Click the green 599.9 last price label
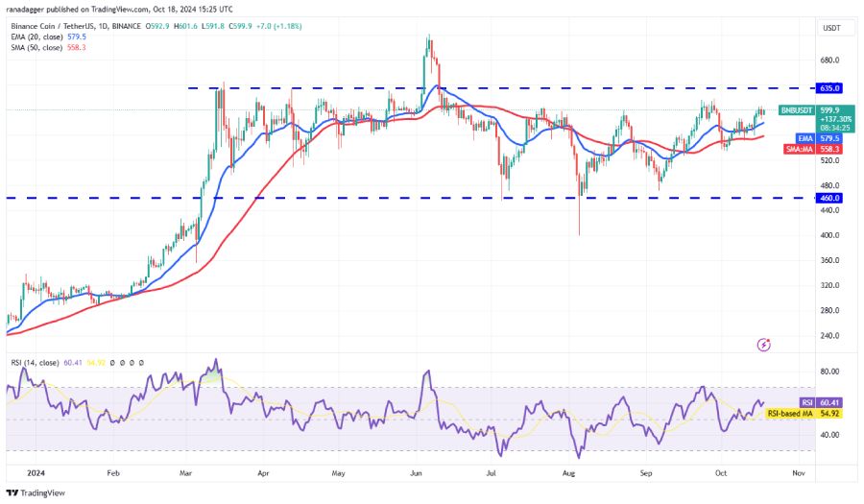 click(829, 110)
